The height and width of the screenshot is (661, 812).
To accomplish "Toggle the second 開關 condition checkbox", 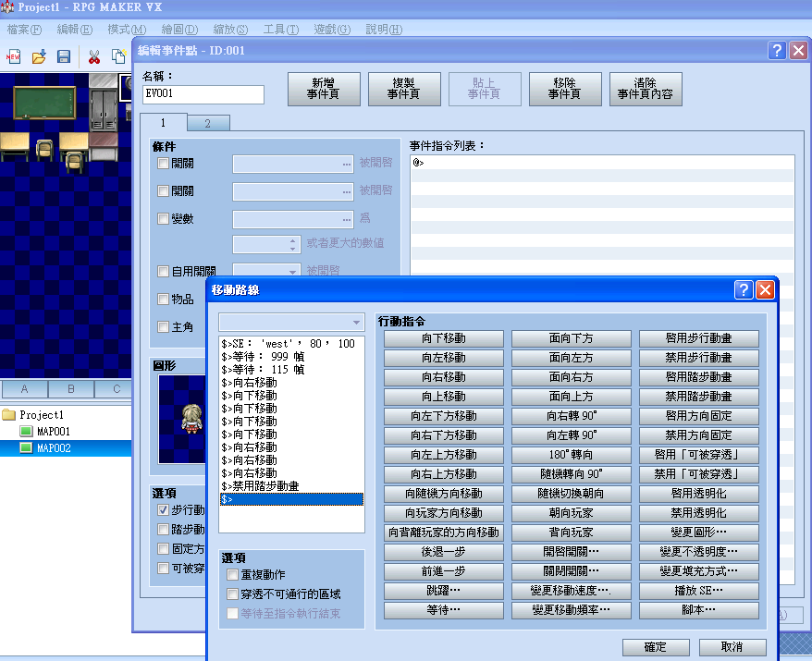I will (163, 191).
